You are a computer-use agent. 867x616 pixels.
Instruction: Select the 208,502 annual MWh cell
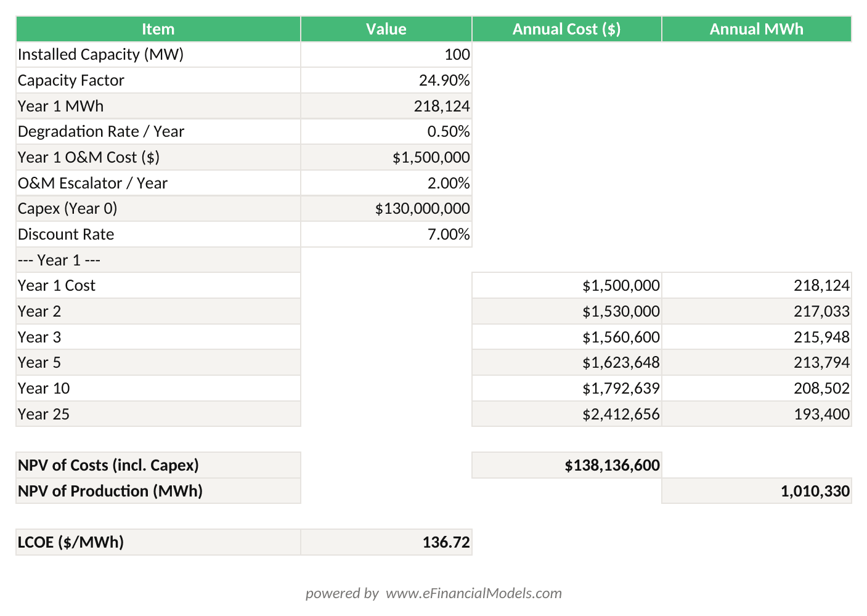coord(757,389)
